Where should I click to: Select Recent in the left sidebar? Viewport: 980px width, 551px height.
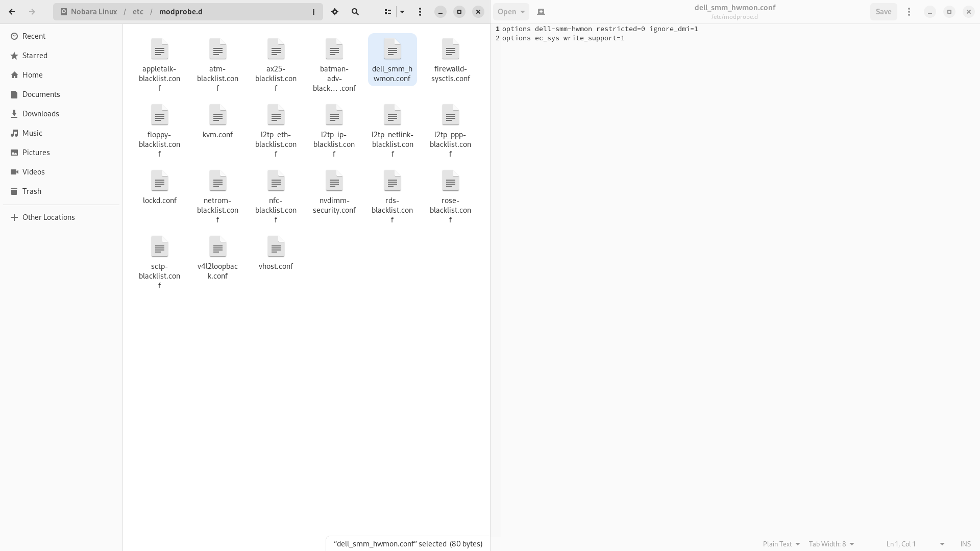(x=34, y=36)
